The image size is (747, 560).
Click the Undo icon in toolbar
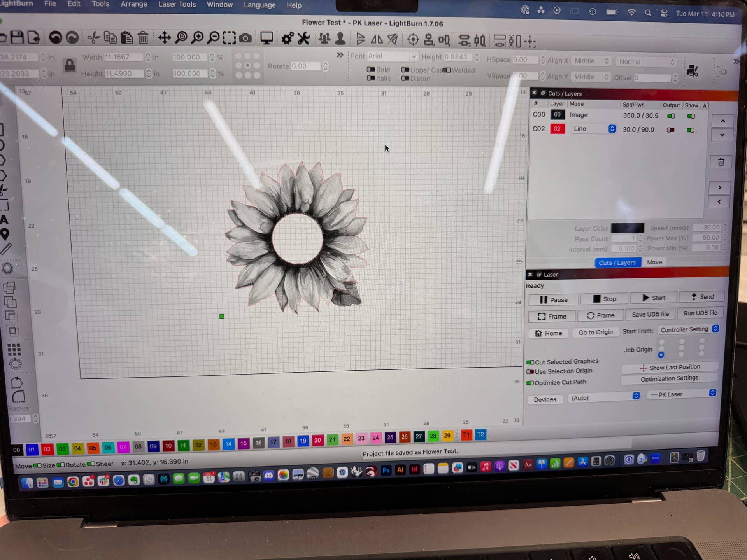(x=56, y=38)
